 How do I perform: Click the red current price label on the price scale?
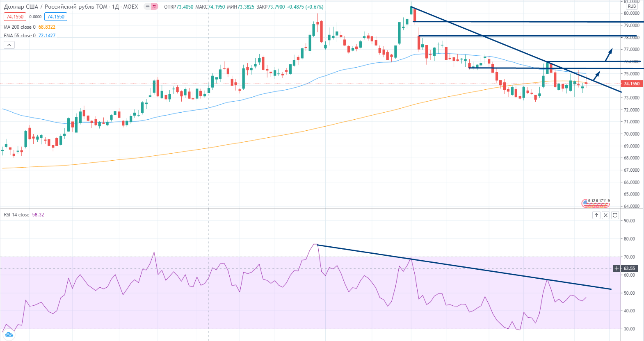point(631,84)
